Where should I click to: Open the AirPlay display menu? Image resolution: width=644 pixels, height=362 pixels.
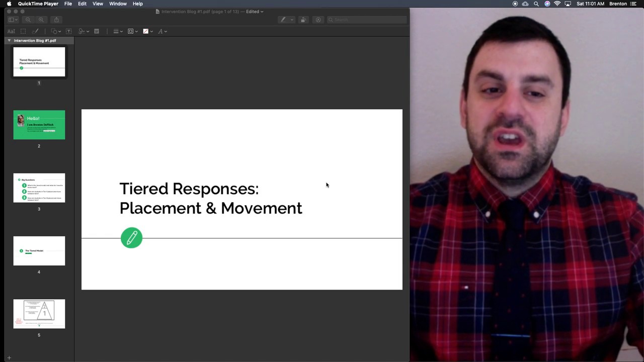(x=568, y=4)
